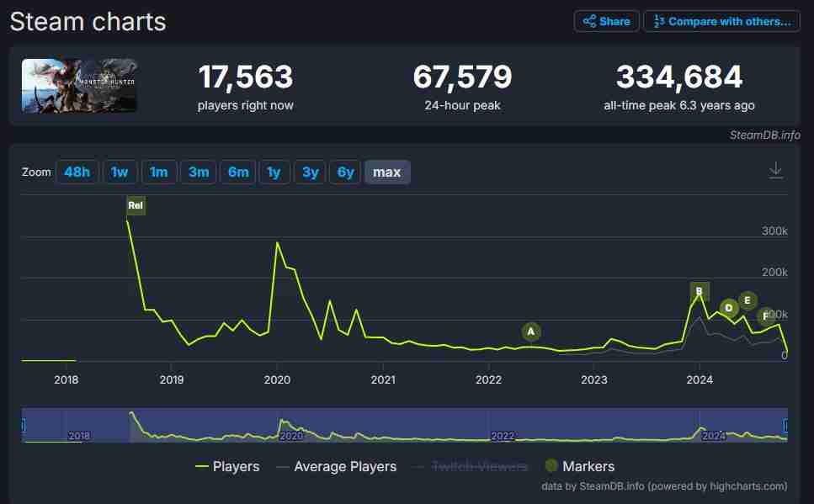Click chart marker D

pos(729,308)
